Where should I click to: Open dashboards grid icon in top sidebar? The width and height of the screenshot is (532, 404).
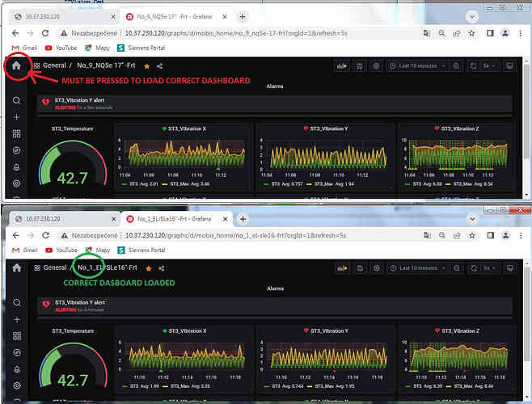point(16,133)
